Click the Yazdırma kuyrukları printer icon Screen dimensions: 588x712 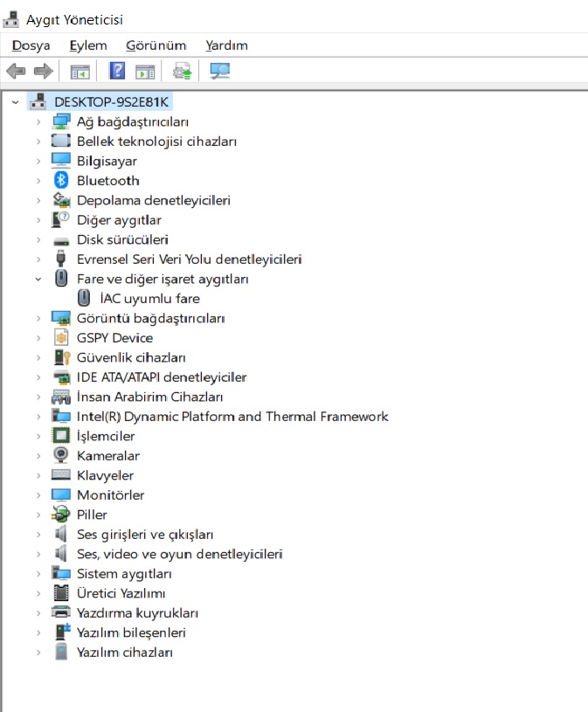pyautogui.click(x=61, y=612)
